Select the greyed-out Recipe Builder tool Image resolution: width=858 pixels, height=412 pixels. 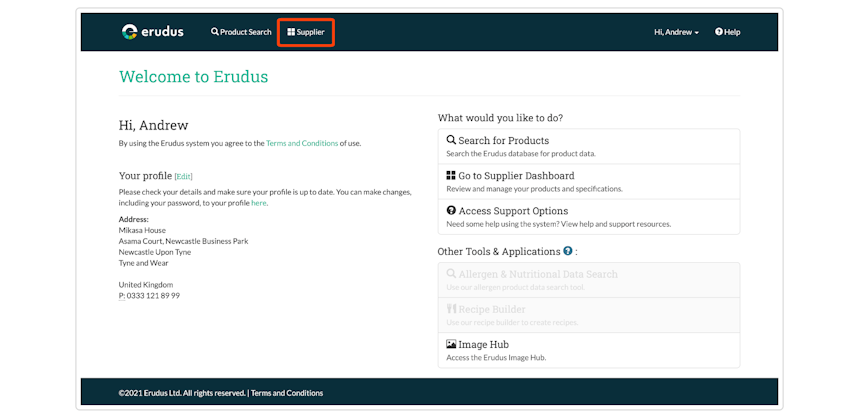tap(589, 315)
